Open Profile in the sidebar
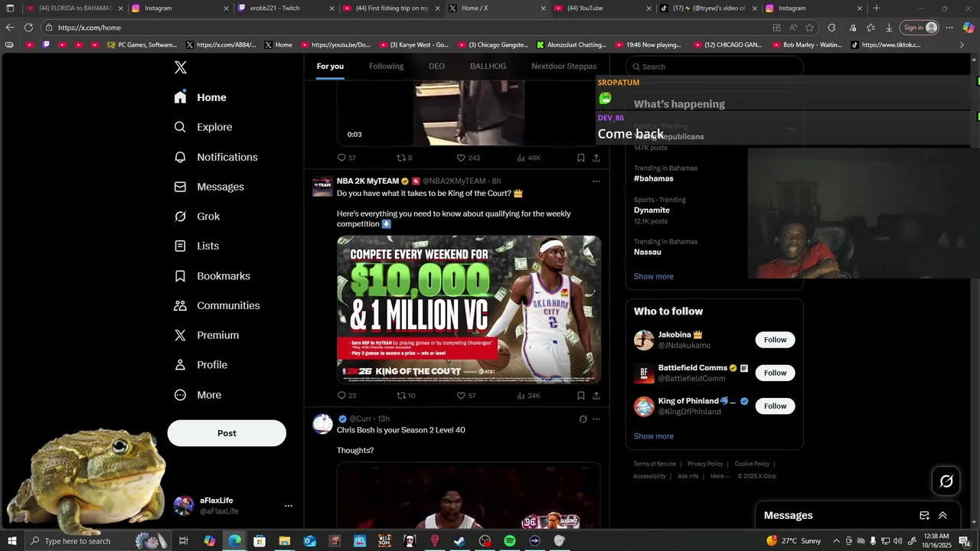 pos(201,365)
